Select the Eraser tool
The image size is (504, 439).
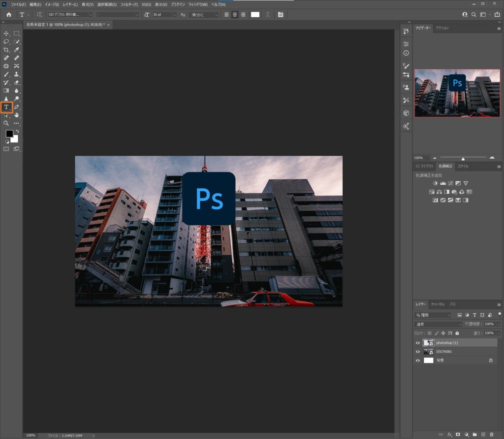coord(16,82)
